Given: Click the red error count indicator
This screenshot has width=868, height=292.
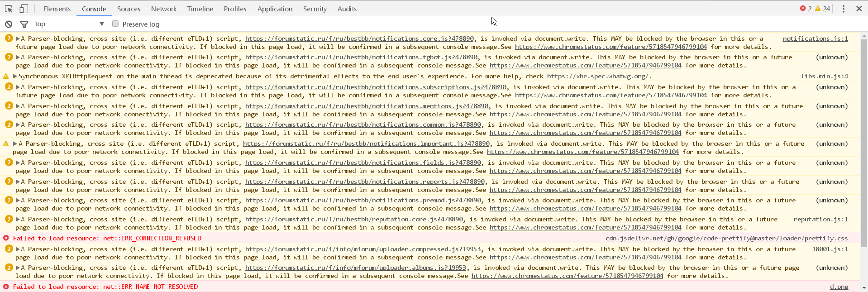Looking at the screenshot, I should 806,9.
